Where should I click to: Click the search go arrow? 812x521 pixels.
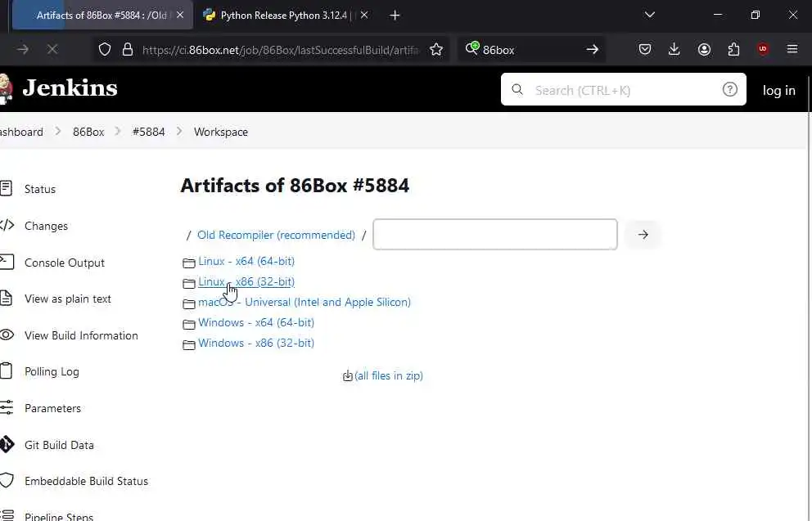point(593,49)
